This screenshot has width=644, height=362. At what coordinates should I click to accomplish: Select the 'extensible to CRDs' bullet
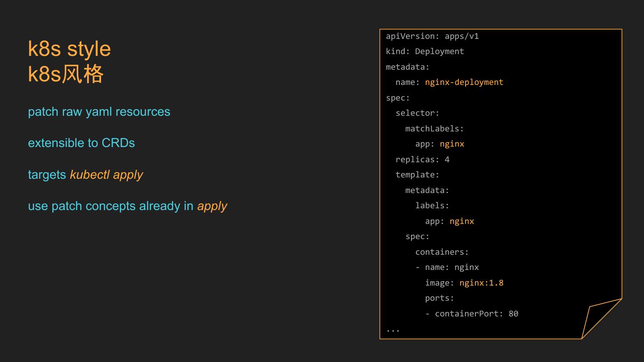coord(81,143)
